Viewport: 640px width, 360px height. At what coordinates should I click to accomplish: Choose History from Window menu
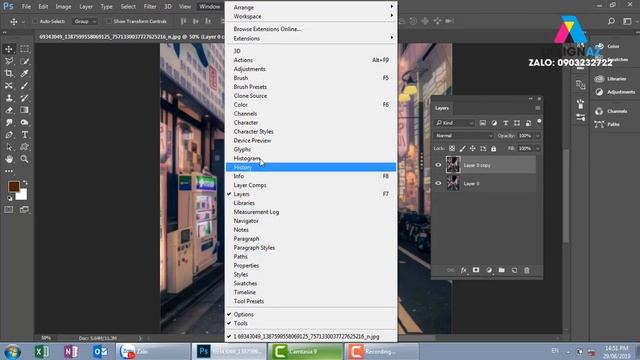tap(311, 167)
